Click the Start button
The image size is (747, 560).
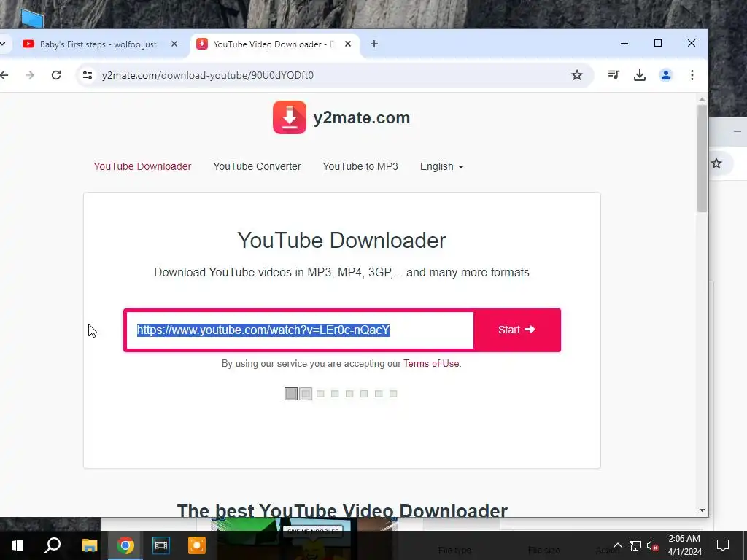tap(517, 330)
